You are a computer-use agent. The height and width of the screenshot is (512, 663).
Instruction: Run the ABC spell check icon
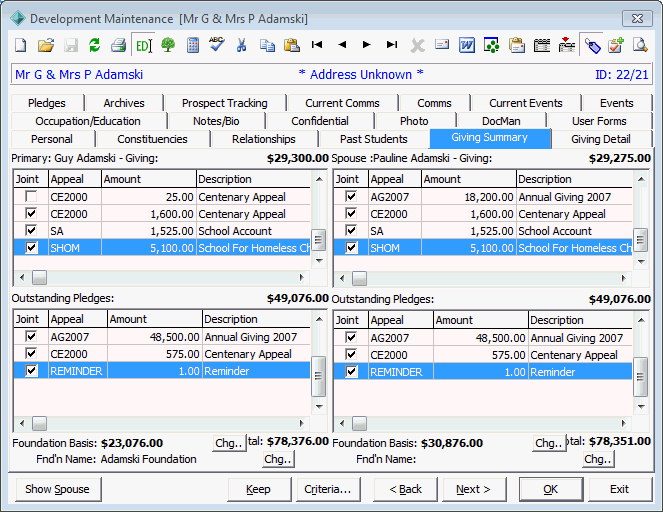(x=217, y=44)
